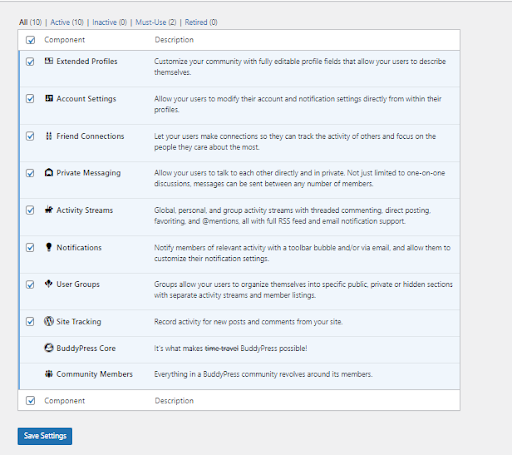
Task: Click the Save Settings button
Action: tap(45, 436)
